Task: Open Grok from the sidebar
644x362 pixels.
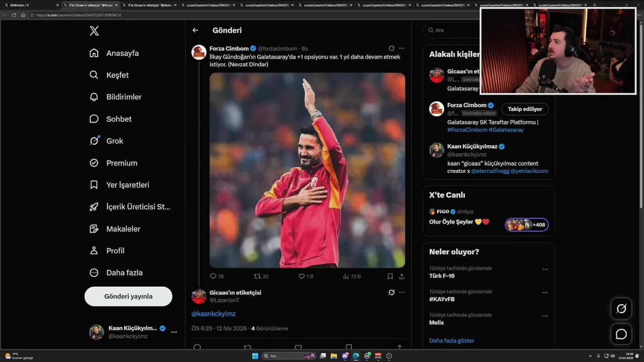Action: tap(106, 141)
